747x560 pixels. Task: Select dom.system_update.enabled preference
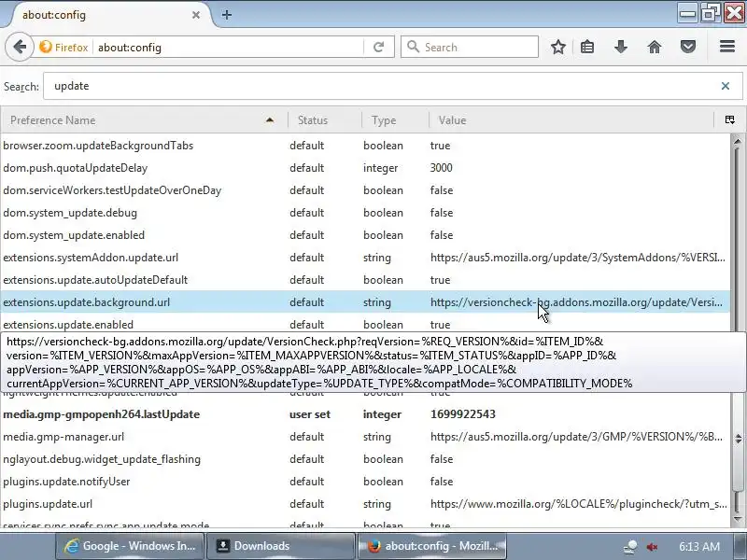[x=365, y=235]
